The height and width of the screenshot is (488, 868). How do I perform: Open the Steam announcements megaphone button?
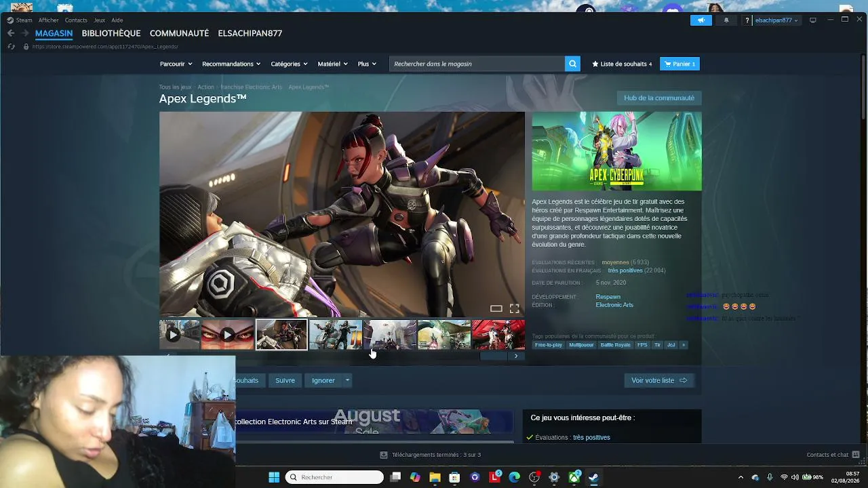(701, 20)
